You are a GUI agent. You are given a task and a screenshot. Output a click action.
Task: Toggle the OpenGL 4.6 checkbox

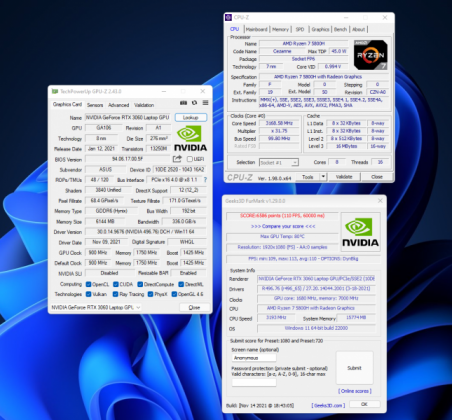[x=174, y=294]
